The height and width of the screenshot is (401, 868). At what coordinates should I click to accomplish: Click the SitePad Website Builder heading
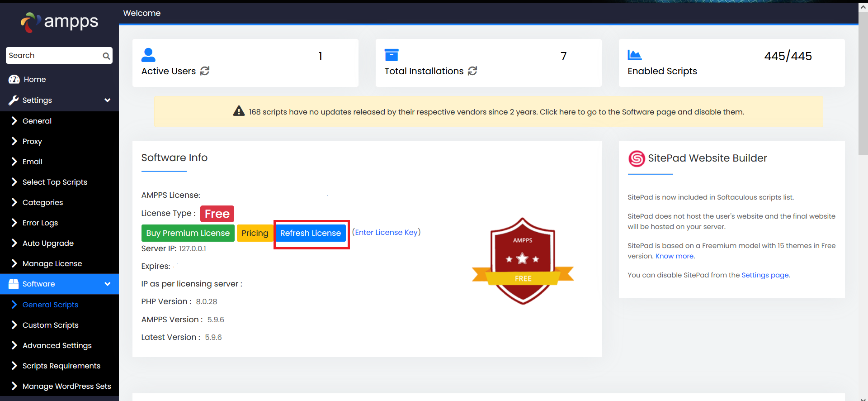708,158
